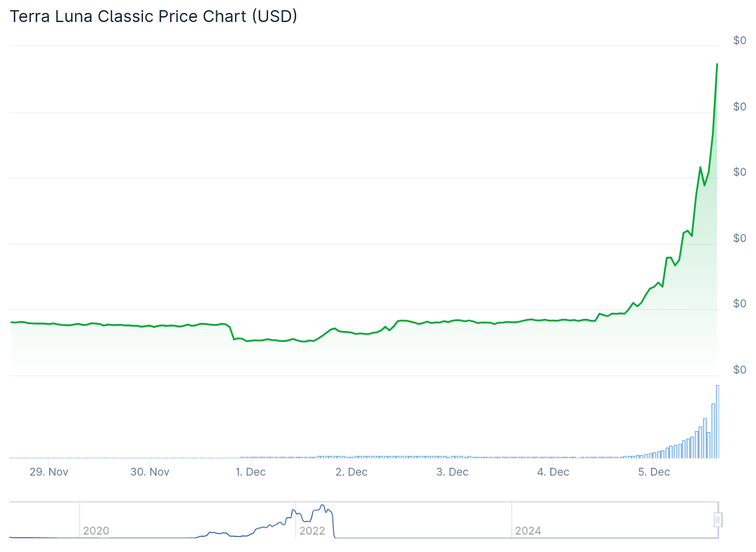Click the 29. Nov date label
Screen dimensions: 756x552
[49, 472]
